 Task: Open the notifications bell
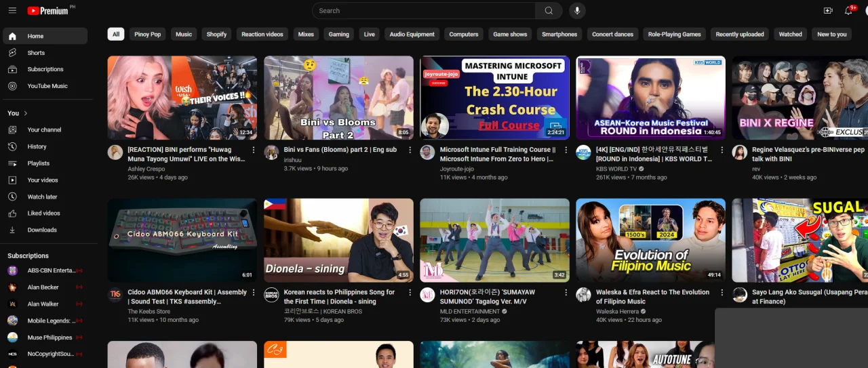(x=848, y=10)
